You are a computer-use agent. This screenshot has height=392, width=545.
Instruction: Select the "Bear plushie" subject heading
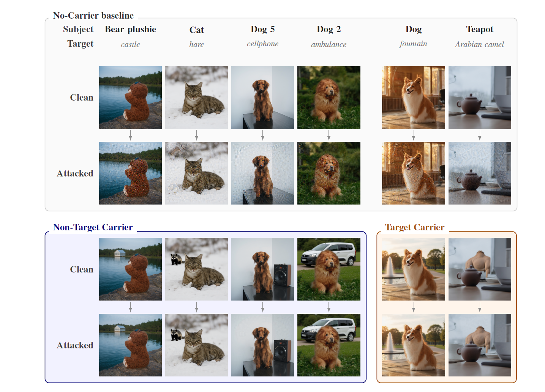130,29
